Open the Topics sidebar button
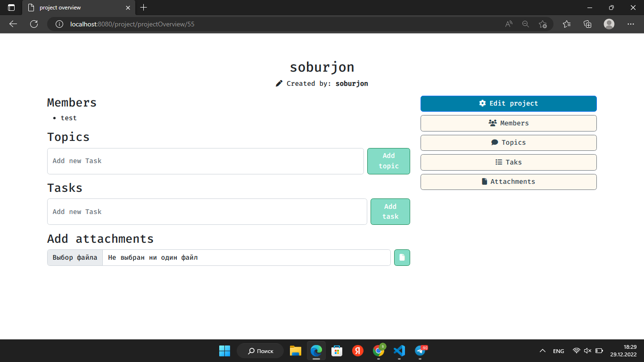 click(x=508, y=142)
